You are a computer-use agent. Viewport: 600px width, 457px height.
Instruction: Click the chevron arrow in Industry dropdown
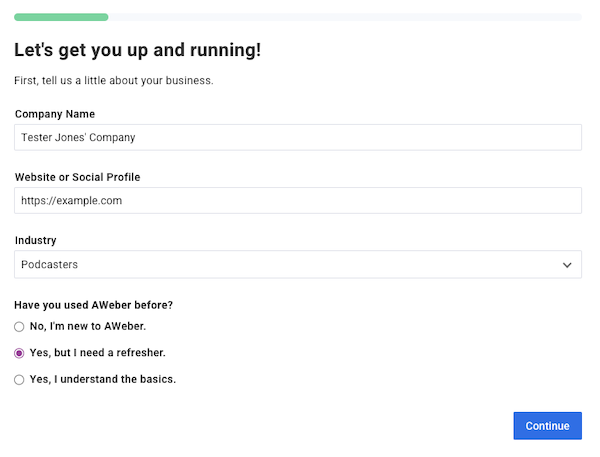pos(567,265)
